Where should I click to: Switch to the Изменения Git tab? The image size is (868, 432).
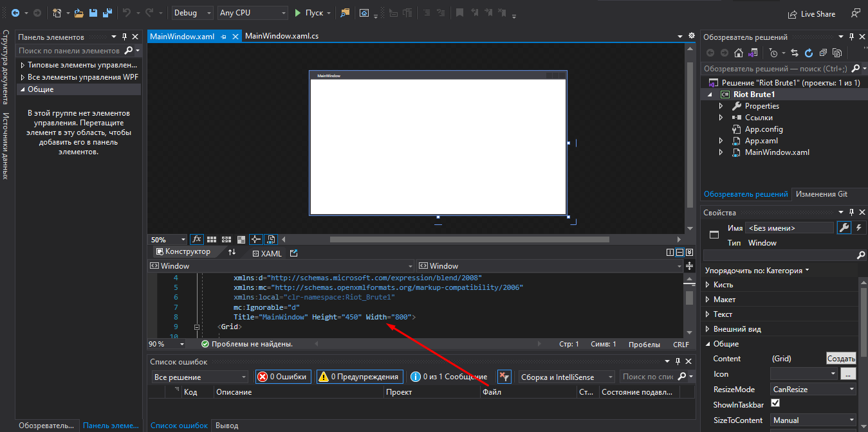coord(821,194)
